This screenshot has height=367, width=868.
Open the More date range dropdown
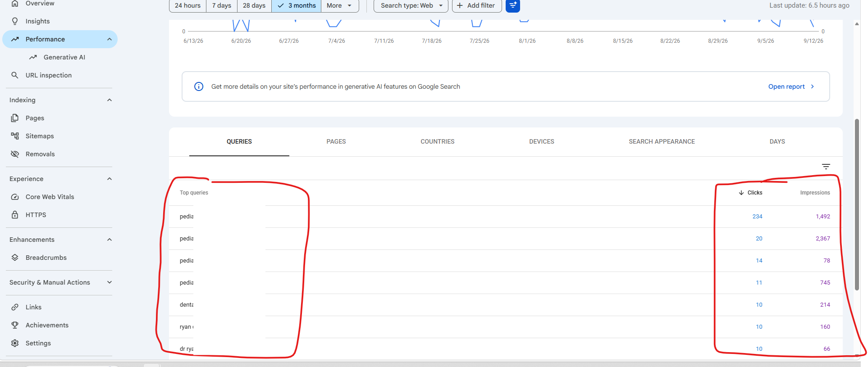click(340, 5)
